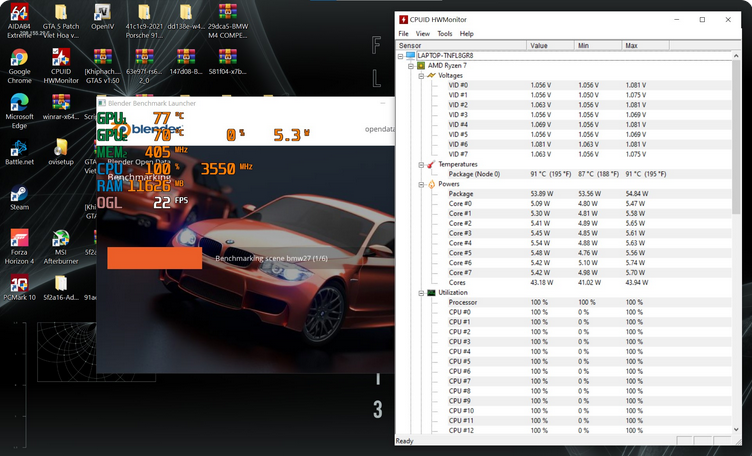Click the computer icon beside LAPTOP-TNFL8GR8
Screen dimensions: 752x456
coord(410,56)
